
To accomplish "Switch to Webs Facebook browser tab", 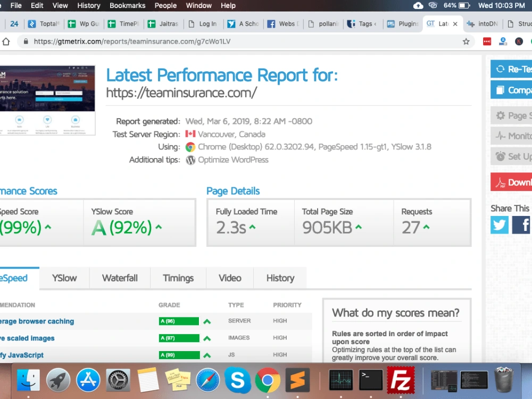I will [x=284, y=24].
